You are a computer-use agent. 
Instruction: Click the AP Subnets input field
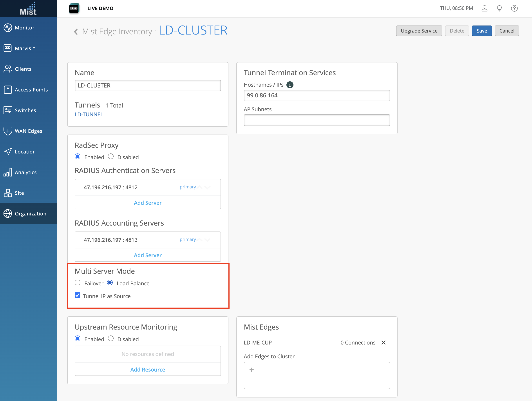317,120
